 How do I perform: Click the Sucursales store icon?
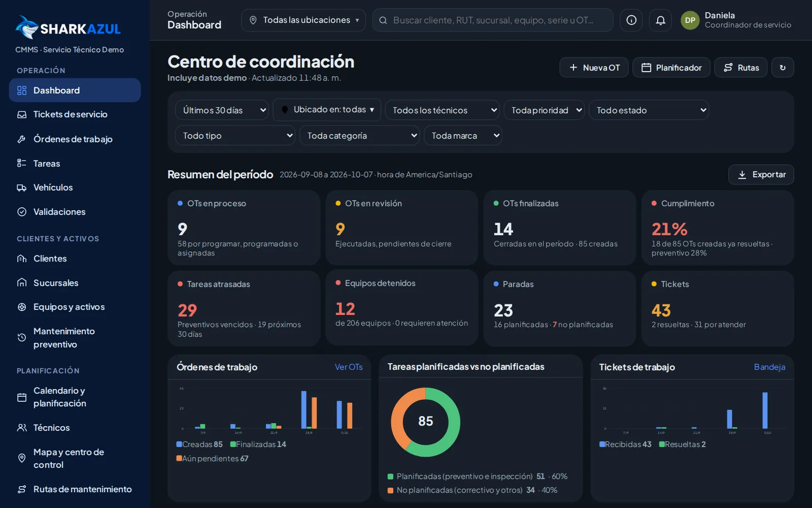pos(22,283)
